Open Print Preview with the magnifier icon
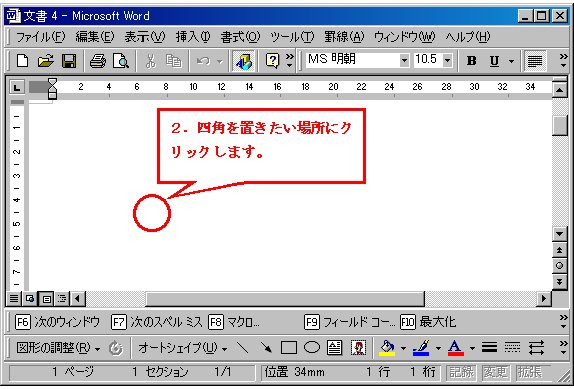 pos(120,61)
